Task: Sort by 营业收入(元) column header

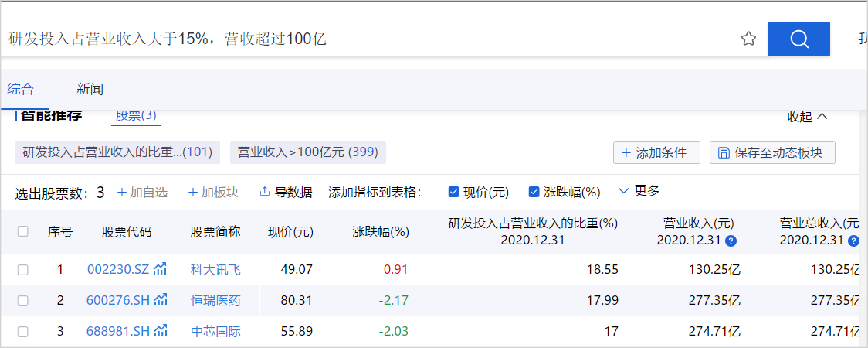Action: (699, 223)
